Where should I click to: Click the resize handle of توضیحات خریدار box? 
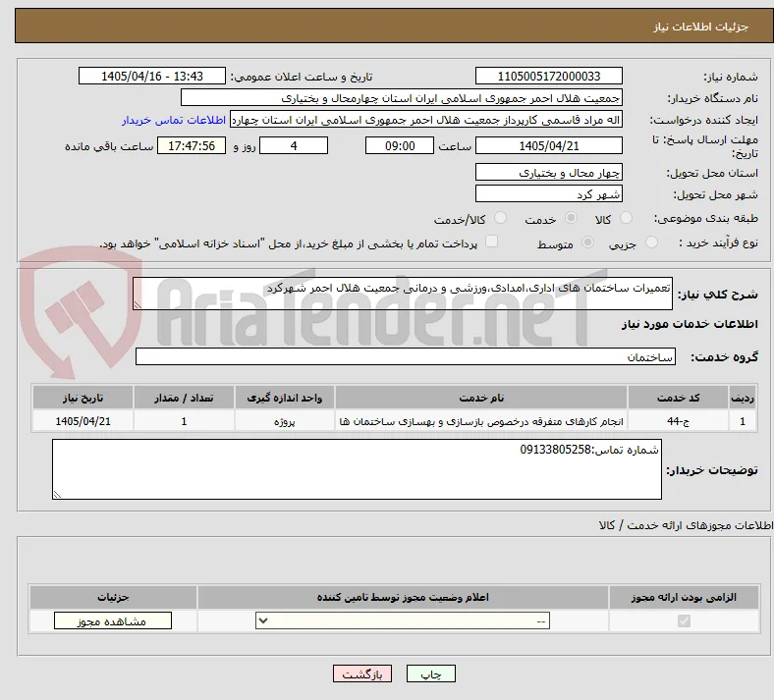(x=57, y=494)
